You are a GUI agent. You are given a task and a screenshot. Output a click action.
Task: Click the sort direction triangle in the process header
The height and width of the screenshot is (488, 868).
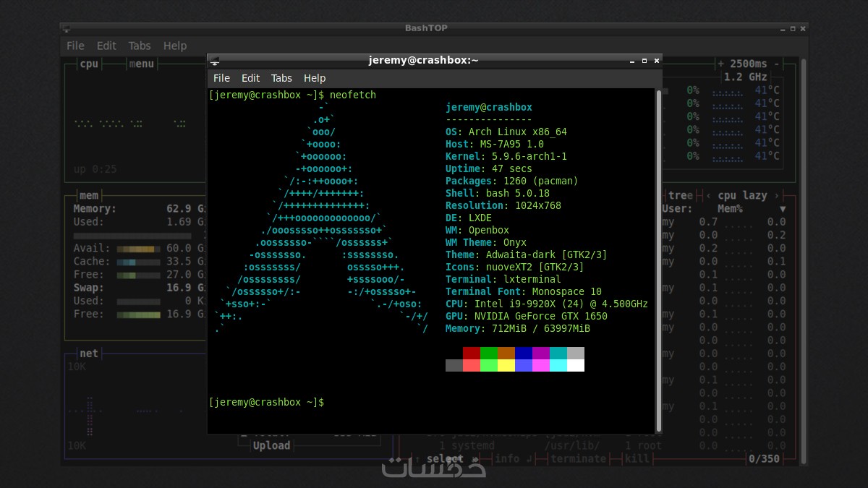[782, 209]
